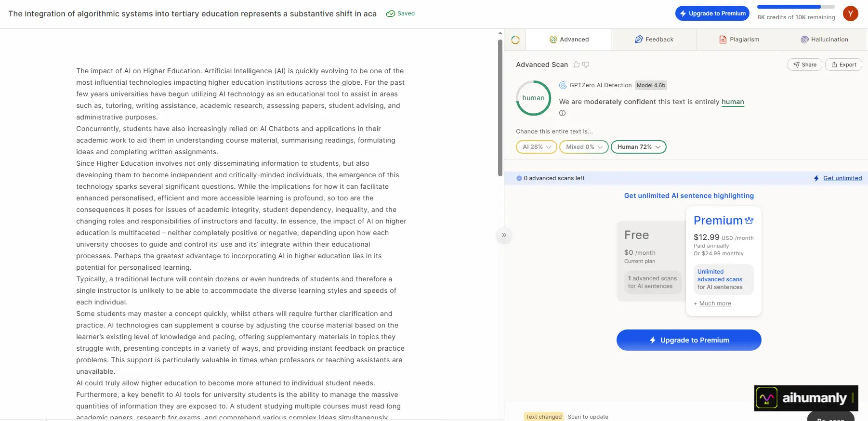The width and height of the screenshot is (868, 421).
Task: Click the scrollbar up arrow
Action: [x=500, y=33]
